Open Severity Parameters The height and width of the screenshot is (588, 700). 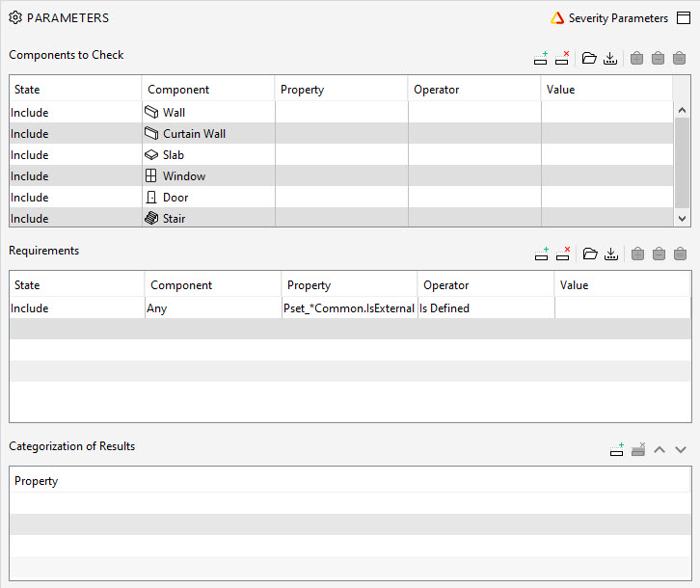(609, 18)
